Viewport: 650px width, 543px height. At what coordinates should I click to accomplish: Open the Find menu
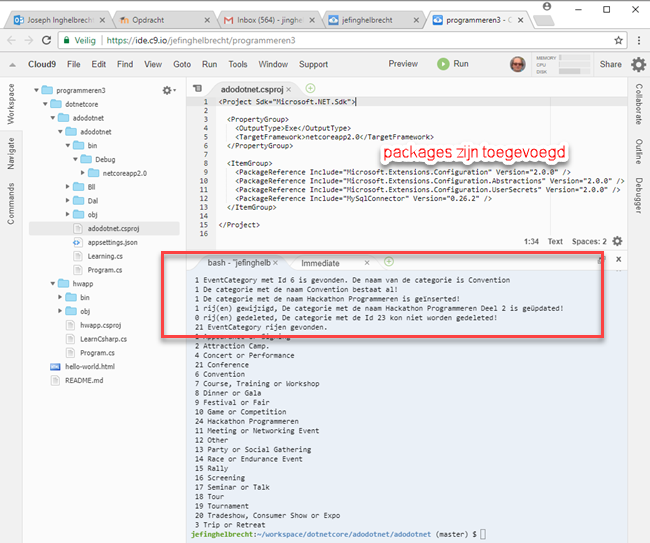[125, 64]
